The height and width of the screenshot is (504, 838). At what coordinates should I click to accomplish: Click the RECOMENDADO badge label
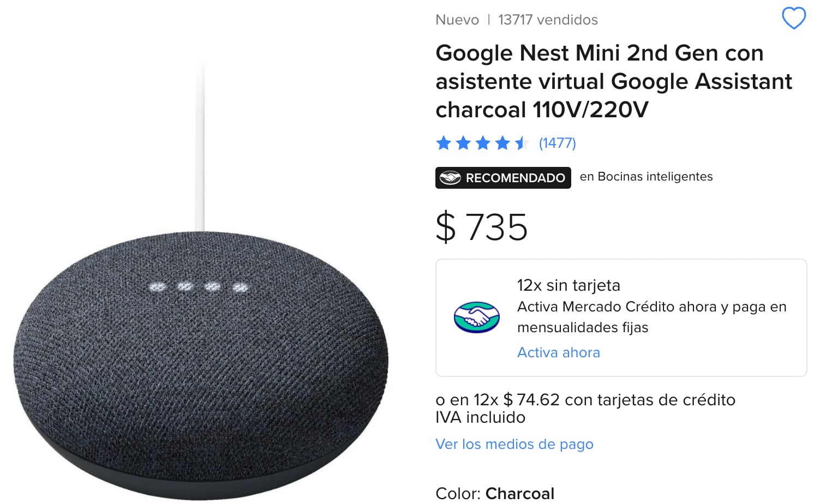click(515, 178)
